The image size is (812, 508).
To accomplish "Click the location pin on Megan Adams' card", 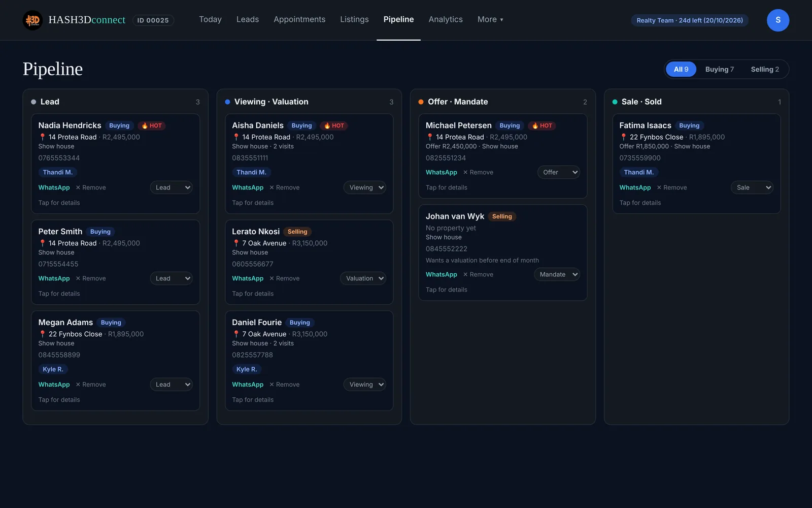I will tap(43, 334).
